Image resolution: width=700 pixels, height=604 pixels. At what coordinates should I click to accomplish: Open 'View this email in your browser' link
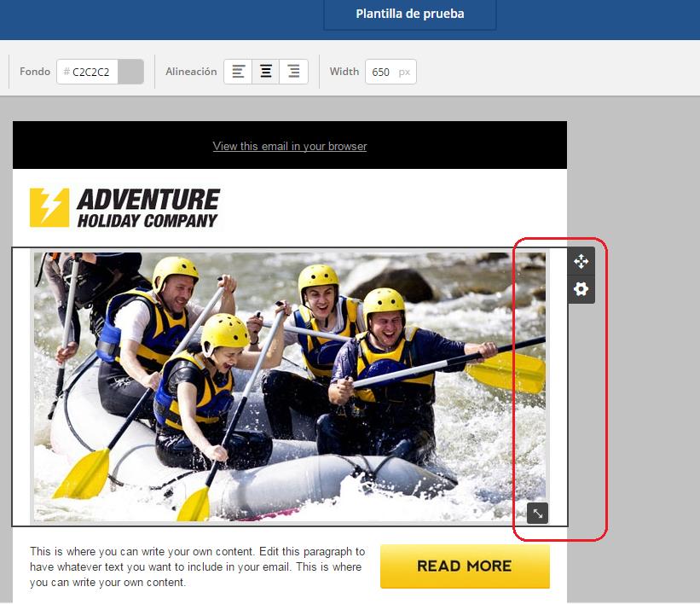[290, 146]
